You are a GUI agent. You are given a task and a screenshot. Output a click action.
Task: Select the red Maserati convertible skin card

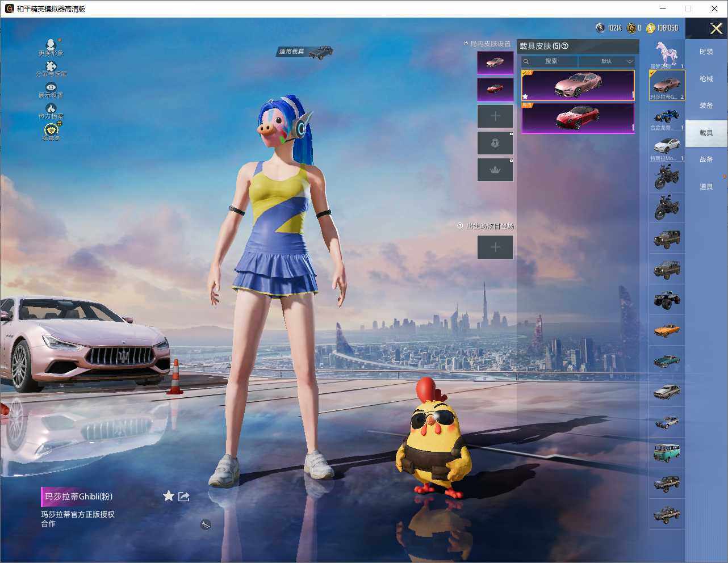pyautogui.click(x=578, y=118)
